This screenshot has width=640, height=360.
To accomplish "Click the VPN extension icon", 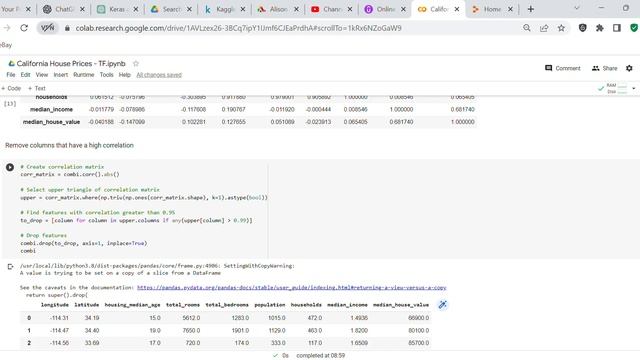I will click(47, 28).
